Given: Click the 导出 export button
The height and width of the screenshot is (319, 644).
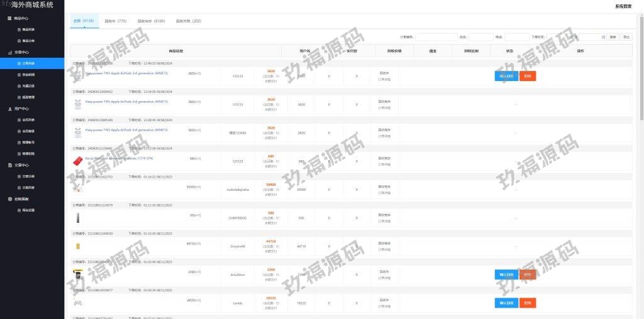Looking at the screenshot, I should 626,37.
